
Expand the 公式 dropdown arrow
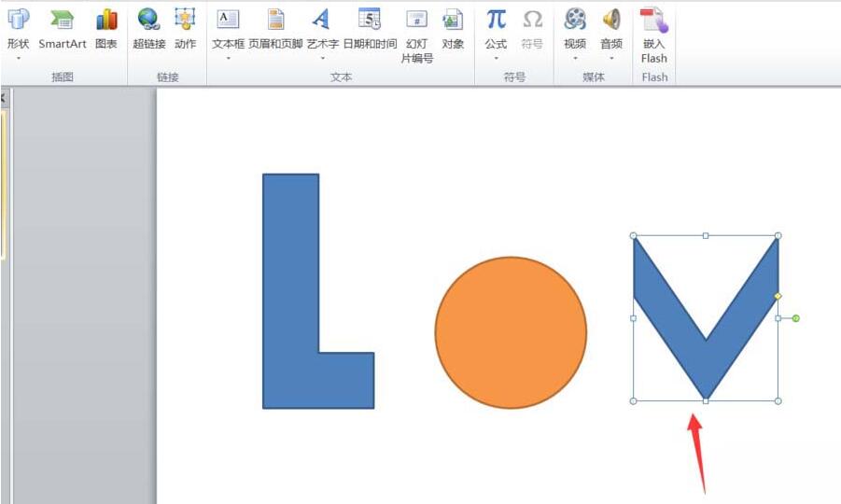click(497, 58)
